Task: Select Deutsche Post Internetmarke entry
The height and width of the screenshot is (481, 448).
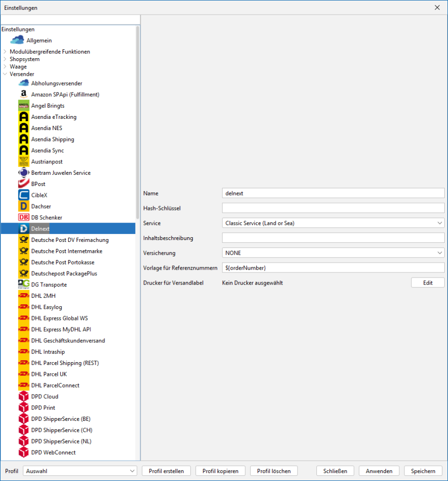Action: point(66,251)
